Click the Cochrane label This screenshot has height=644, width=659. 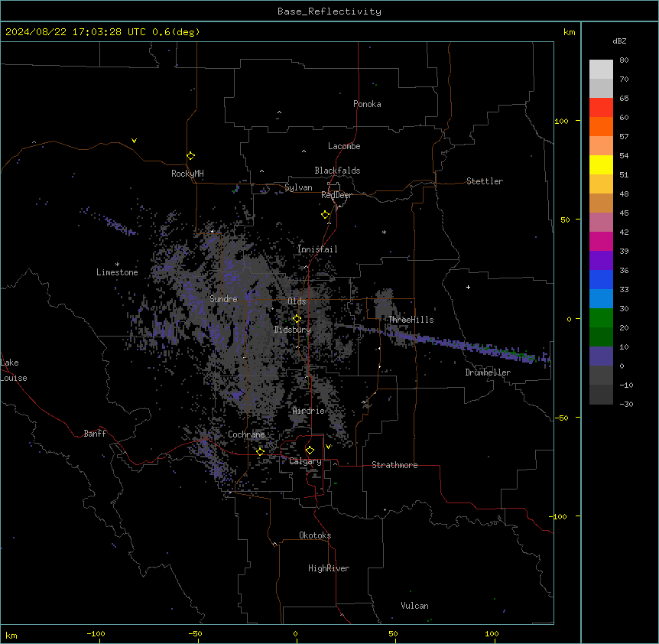[246, 434]
